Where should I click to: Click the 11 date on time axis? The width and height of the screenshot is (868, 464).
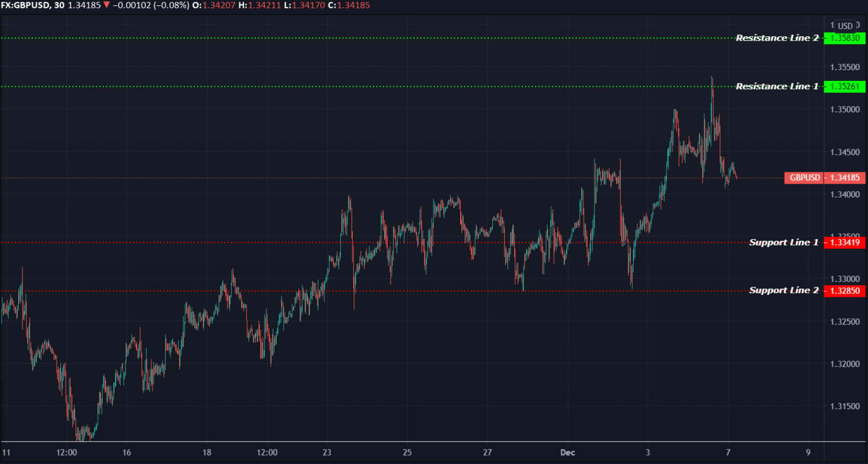(6, 453)
